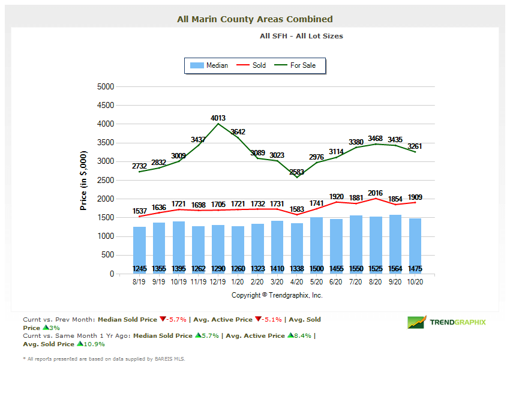Click the Trendgraphix logo chart icon
The width and height of the screenshot is (510, 420).
417,322
